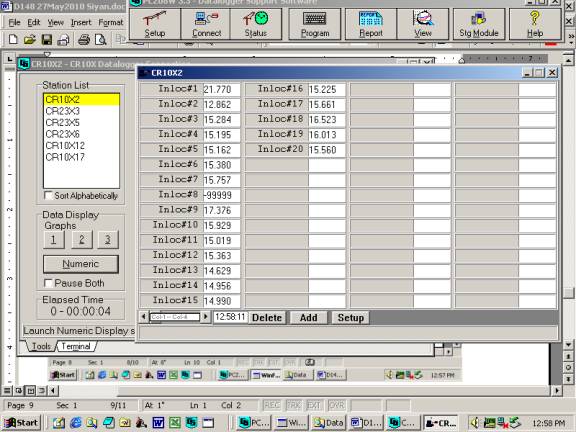This screenshot has height=432, width=576.
Task: Toggle REC indicator in Word status bar
Action: [272, 405]
